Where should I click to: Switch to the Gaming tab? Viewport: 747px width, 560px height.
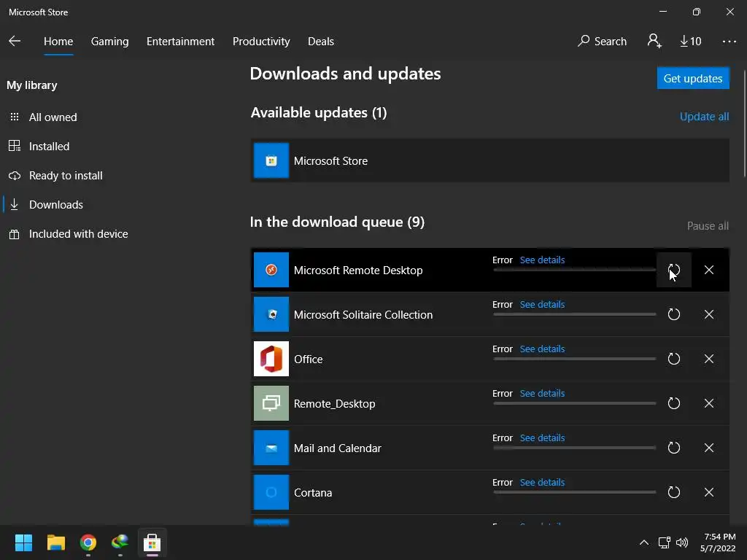[109, 42]
